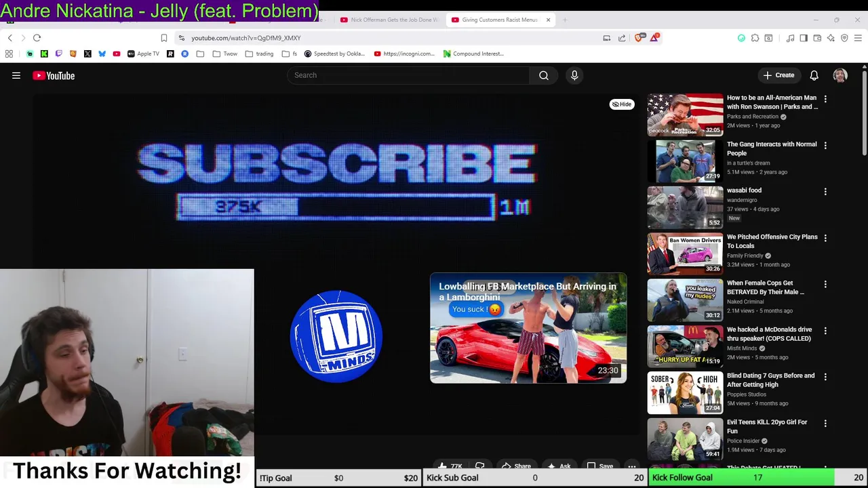Start voice search with the microphone
Screen dimensions: 868x488
pyautogui.click(x=574, y=75)
